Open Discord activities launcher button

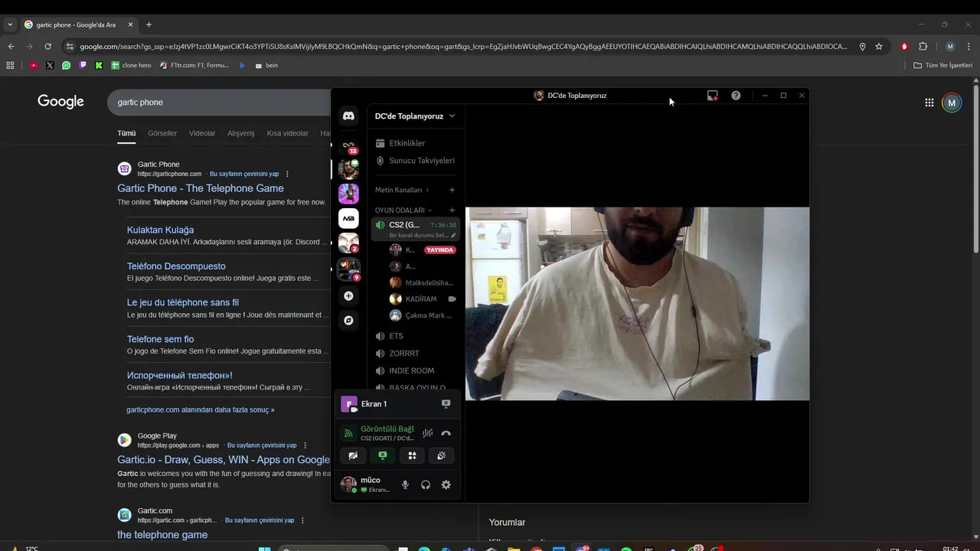[412, 455]
